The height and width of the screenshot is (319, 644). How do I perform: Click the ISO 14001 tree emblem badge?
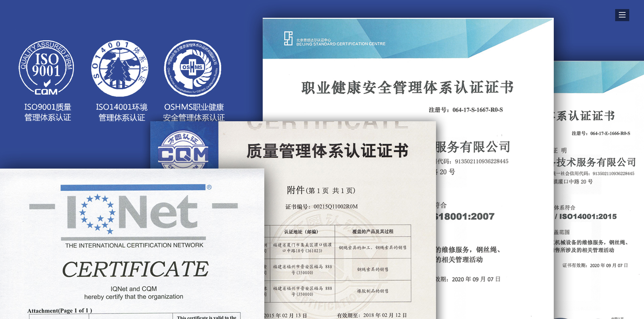pyautogui.click(x=120, y=68)
